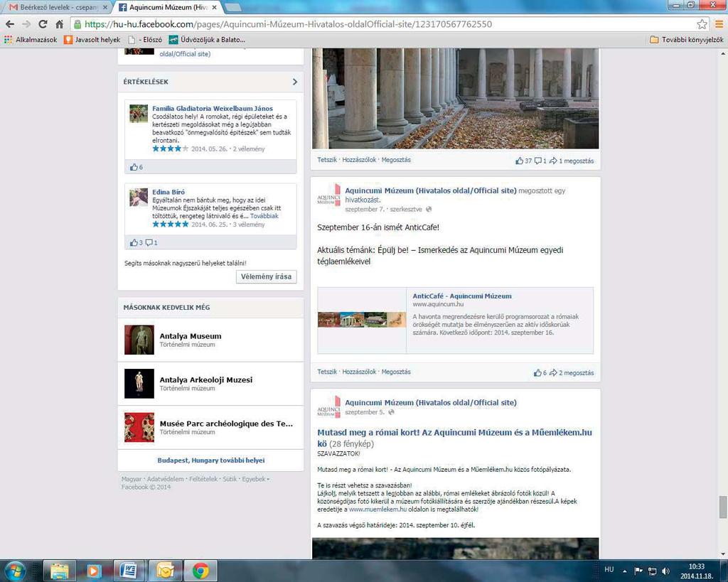The width and height of the screenshot is (728, 582).
Task: Open Alkalmazások apps bookmark
Action: point(31,40)
